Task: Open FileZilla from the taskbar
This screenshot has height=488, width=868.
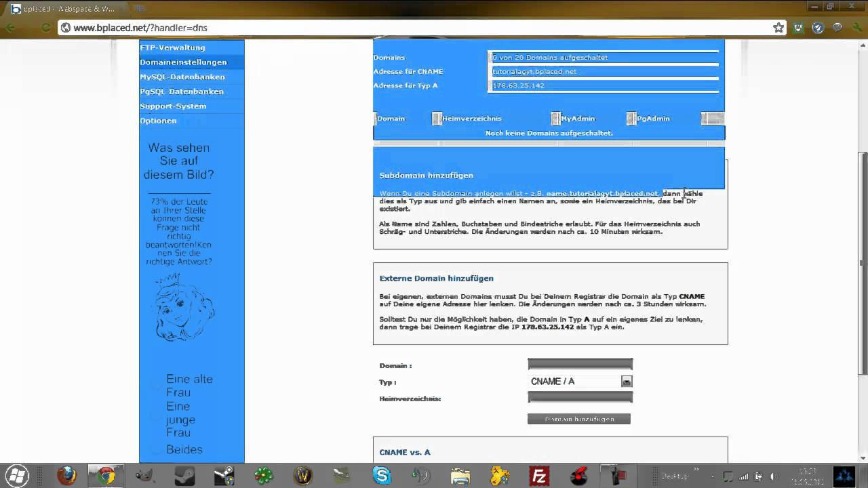Action: 539,476
